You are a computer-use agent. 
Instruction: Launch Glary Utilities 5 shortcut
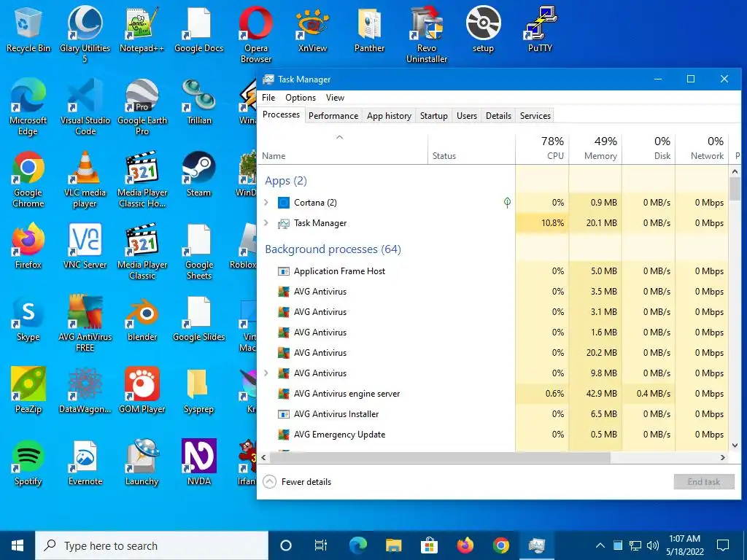pos(85,34)
